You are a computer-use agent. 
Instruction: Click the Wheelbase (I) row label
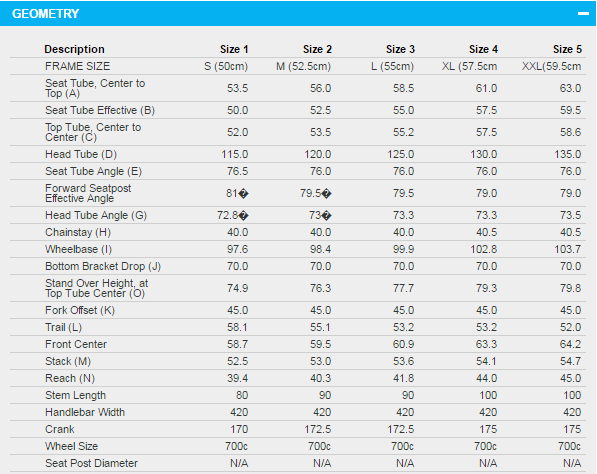(78, 249)
